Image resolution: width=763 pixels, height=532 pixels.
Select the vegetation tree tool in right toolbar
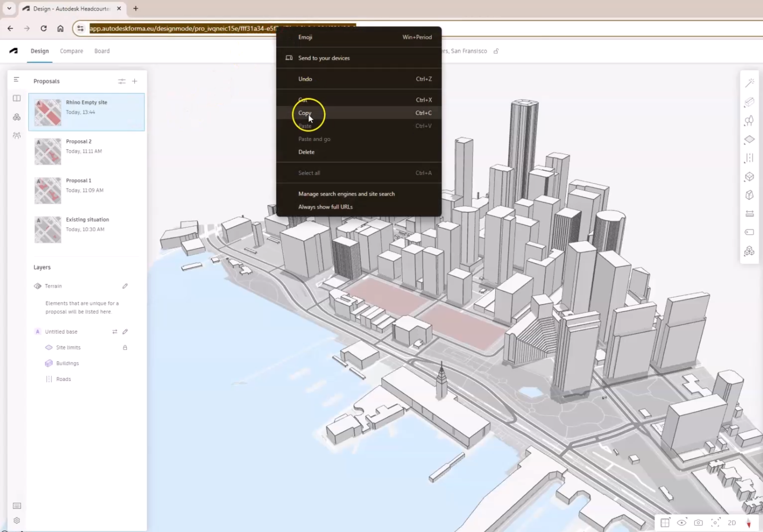[749, 121]
